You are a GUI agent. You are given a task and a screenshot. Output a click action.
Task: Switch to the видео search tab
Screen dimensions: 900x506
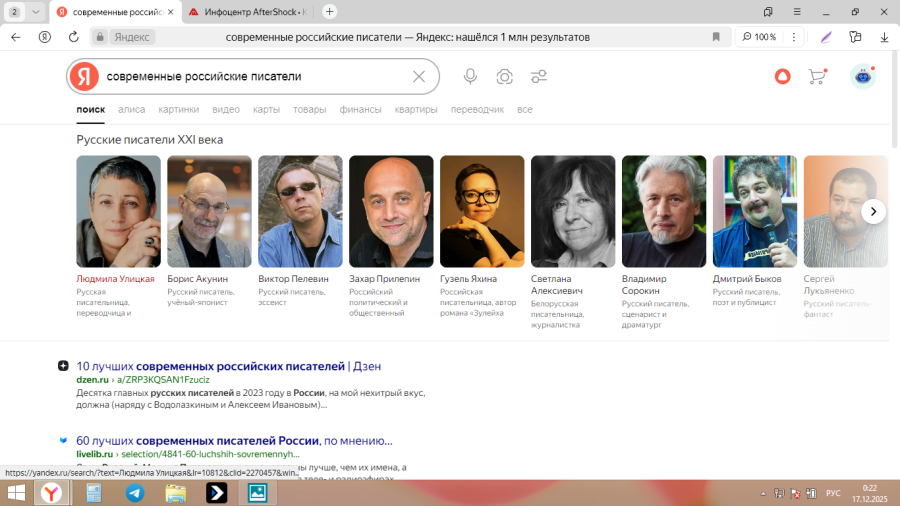point(226,109)
